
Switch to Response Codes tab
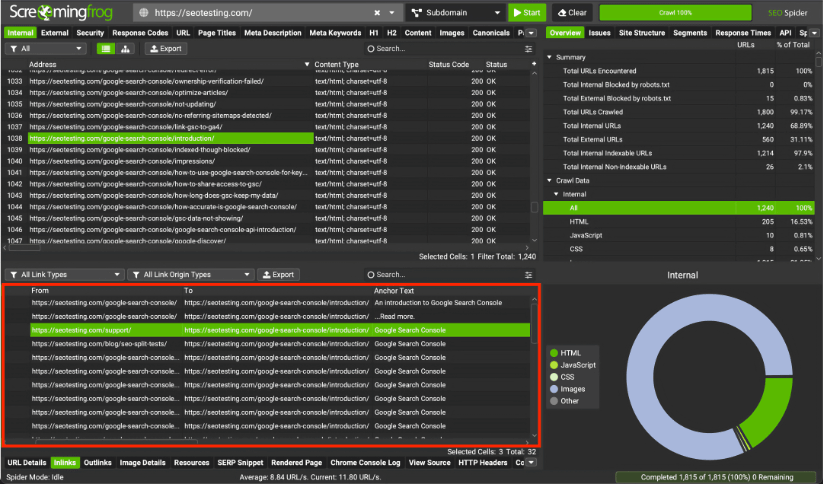(x=140, y=33)
